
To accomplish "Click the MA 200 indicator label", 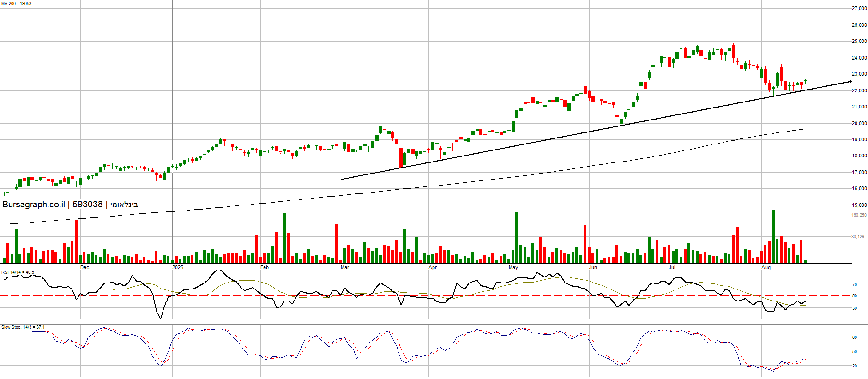I will tap(16, 4).
